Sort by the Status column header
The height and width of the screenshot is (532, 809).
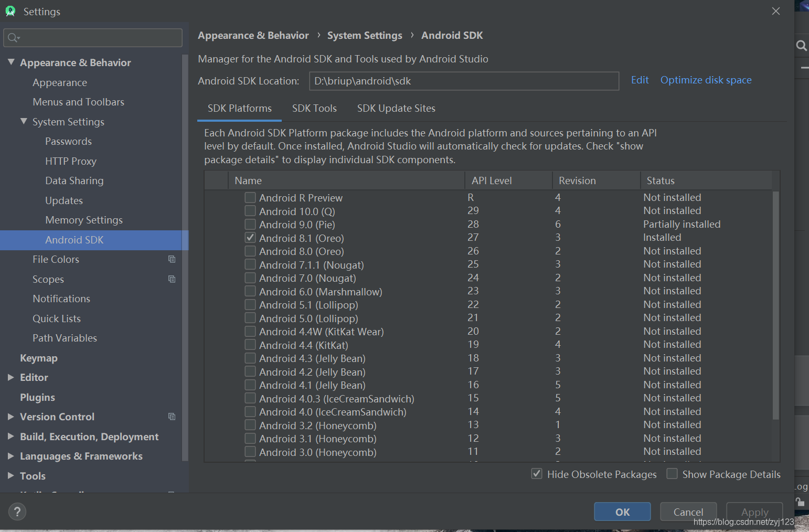click(706, 180)
